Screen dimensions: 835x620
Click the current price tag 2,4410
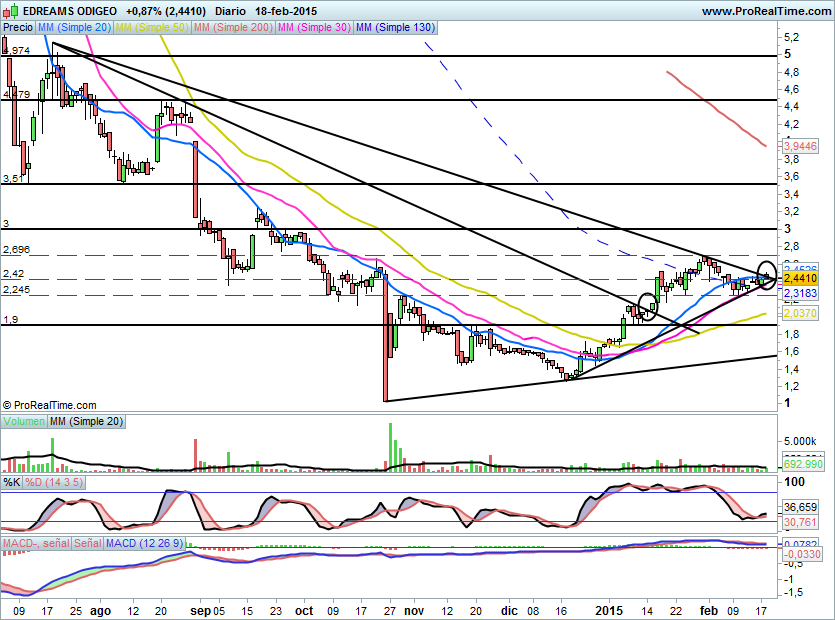(x=800, y=279)
